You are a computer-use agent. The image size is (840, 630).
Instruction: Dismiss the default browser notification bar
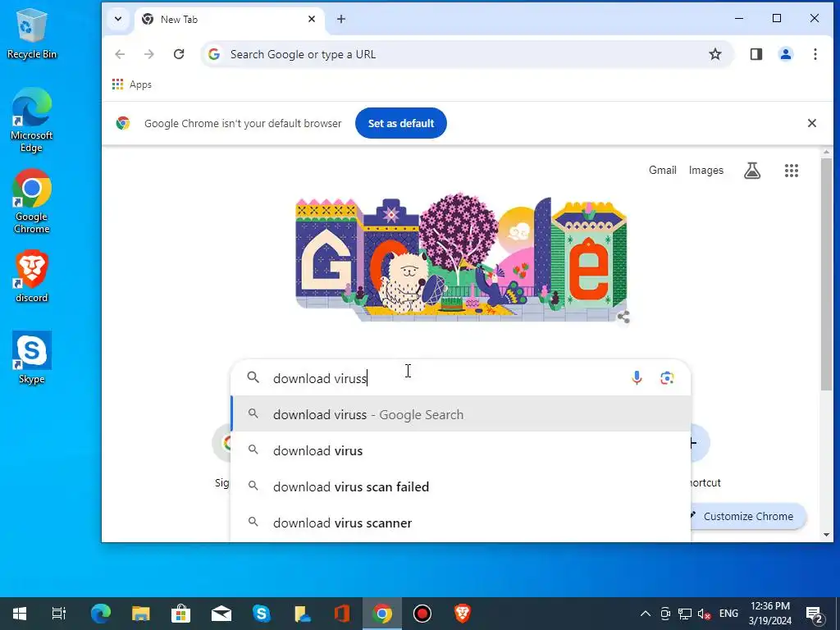point(811,123)
